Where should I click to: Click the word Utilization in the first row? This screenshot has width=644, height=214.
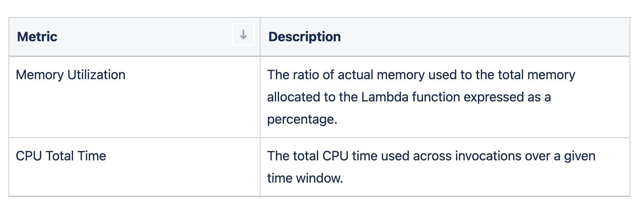(x=96, y=75)
